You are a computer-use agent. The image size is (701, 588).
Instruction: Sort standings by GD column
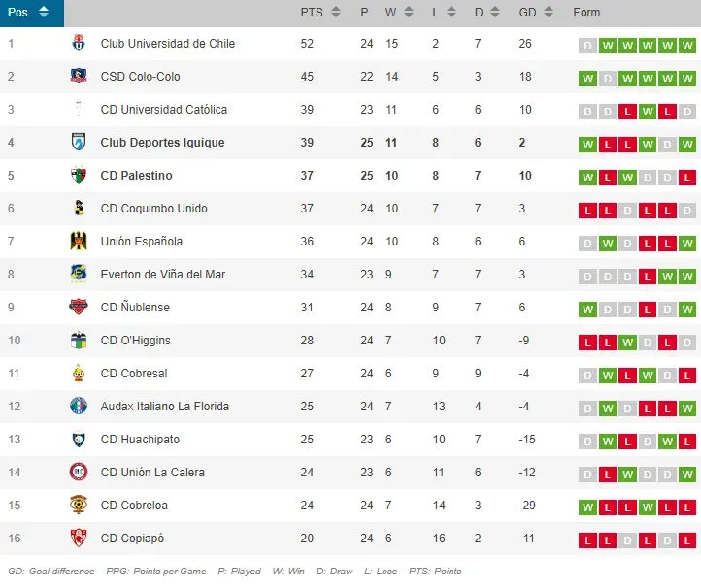(x=536, y=13)
